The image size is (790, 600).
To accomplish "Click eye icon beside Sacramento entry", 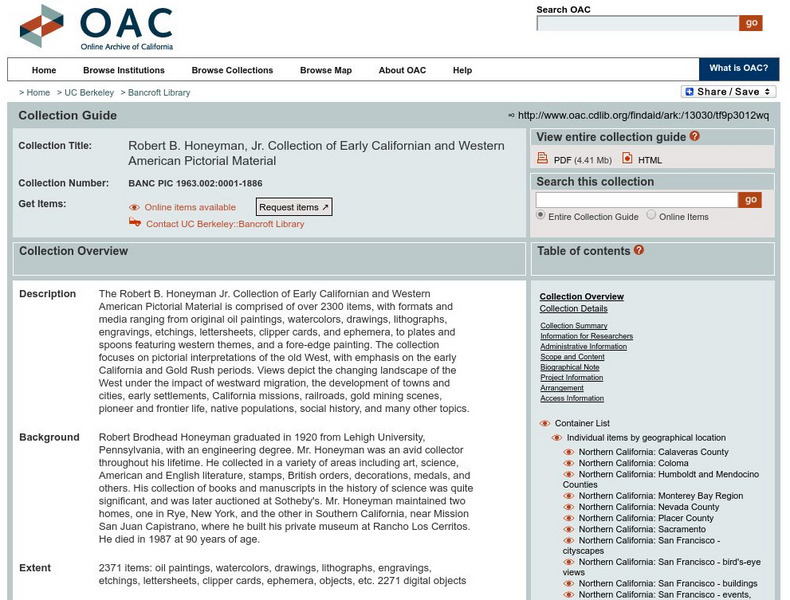I will [568, 529].
